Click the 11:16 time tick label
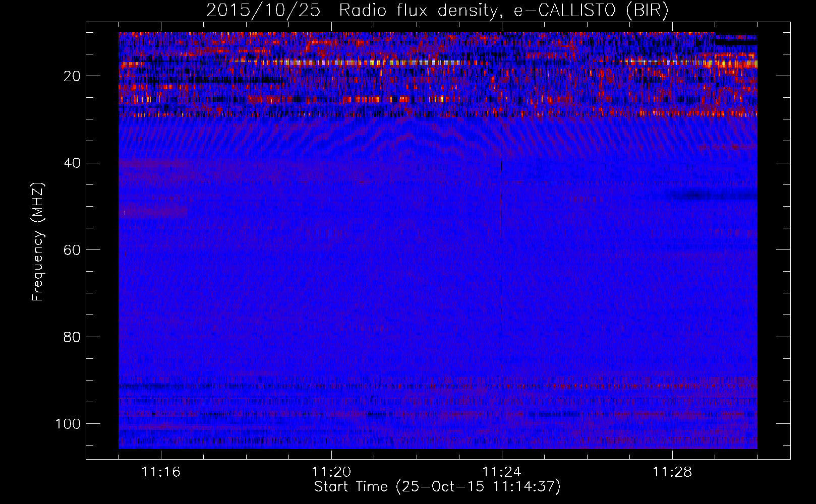 pos(161,472)
